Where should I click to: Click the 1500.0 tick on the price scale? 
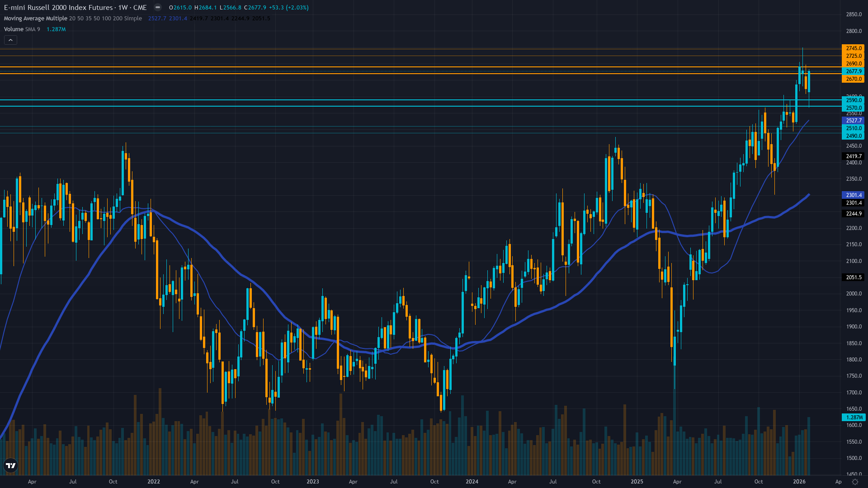(x=854, y=458)
